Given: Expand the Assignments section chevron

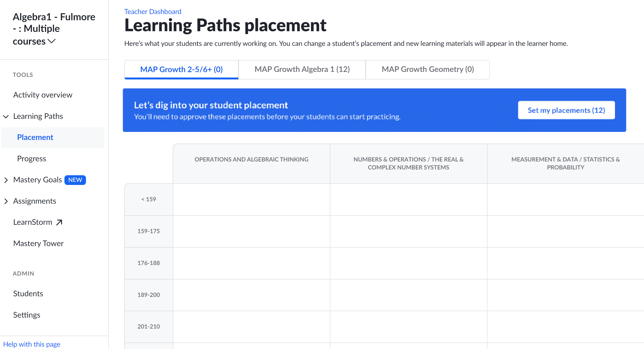Looking at the screenshot, I should point(6,201).
